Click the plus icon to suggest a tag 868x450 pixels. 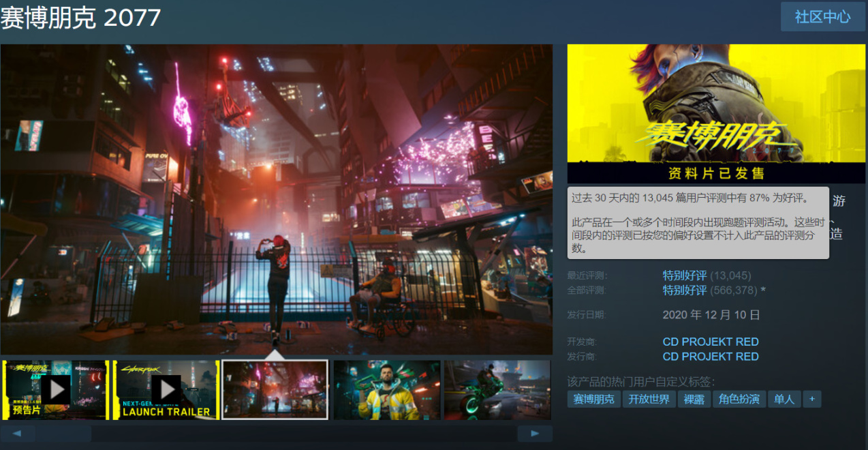(x=811, y=399)
